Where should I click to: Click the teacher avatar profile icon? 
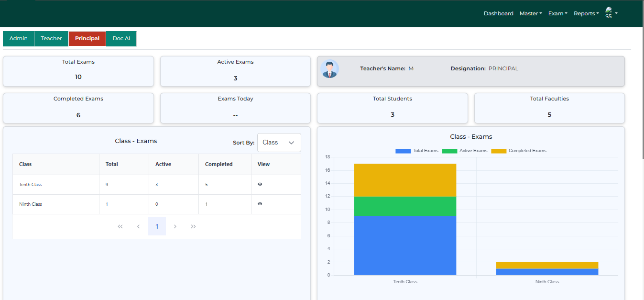(x=329, y=69)
